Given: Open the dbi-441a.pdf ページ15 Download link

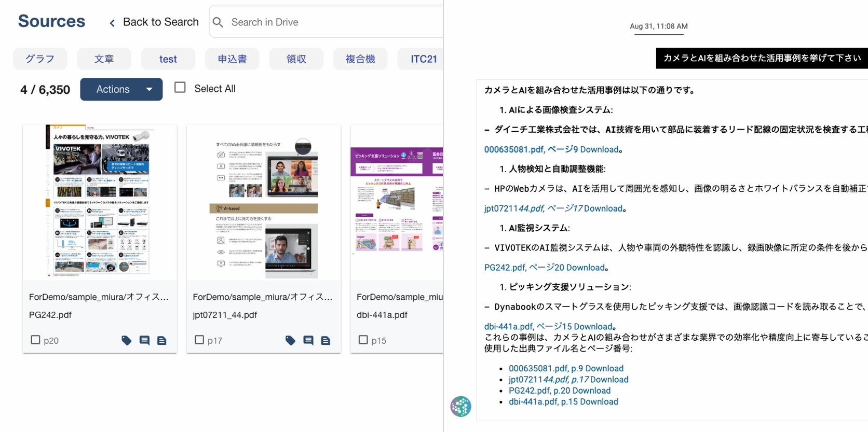Looking at the screenshot, I should 548,327.
